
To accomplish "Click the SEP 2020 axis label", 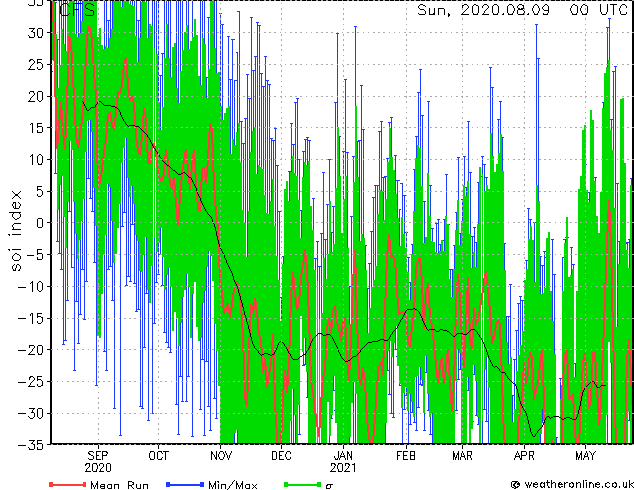I will (x=98, y=462).
